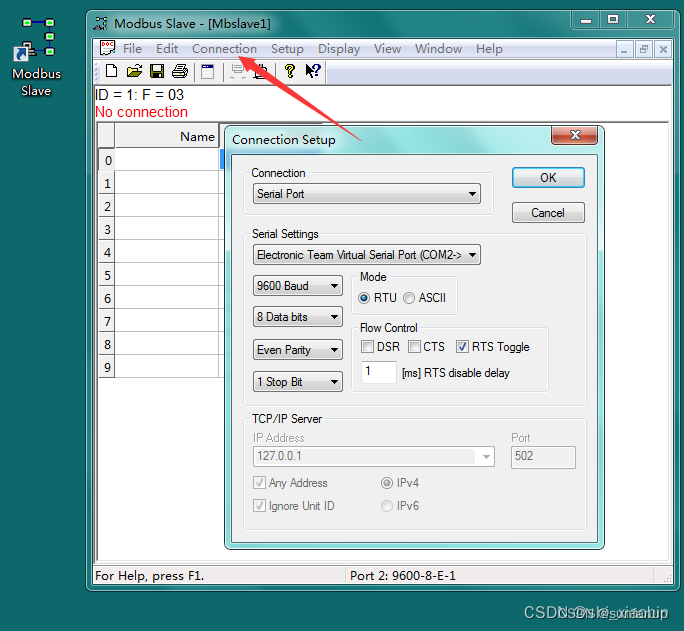684x631 pixels.
Task: Open the File menu
Action: (x=132, y=49)
